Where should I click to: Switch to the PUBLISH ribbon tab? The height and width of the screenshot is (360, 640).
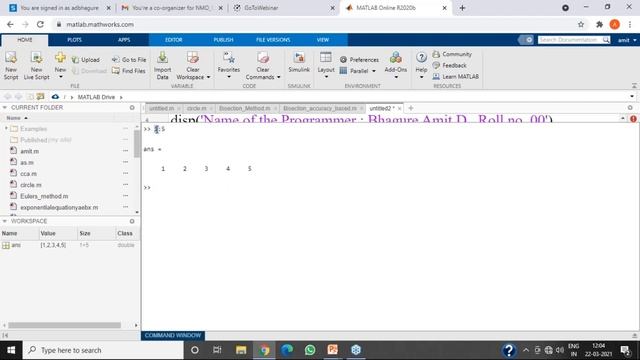pyautogui.click(x=223, y=40)
